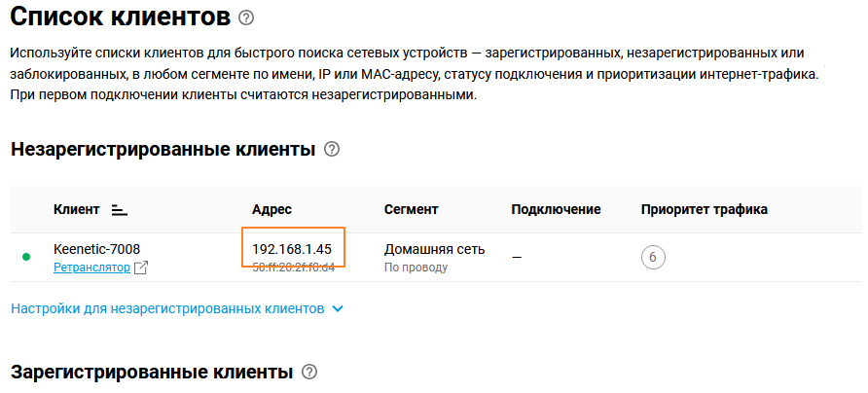Click sort icon next to Клиент column
Screen dimensions: 868x393
point(120,210)
